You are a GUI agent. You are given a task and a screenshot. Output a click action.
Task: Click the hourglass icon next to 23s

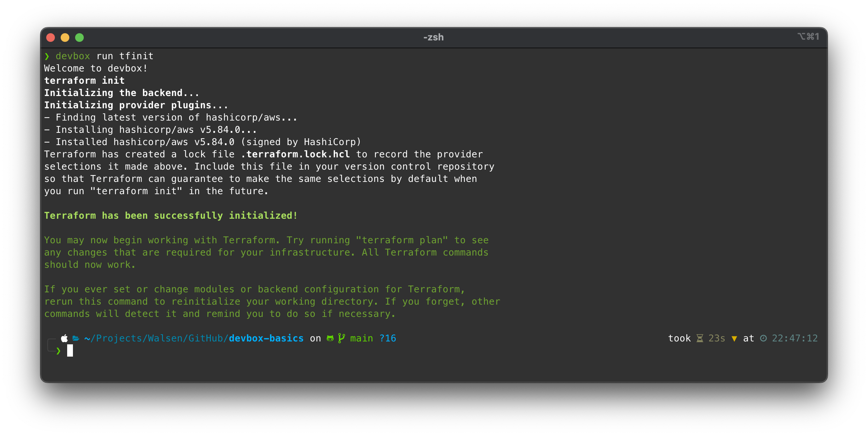pos(700,338)
